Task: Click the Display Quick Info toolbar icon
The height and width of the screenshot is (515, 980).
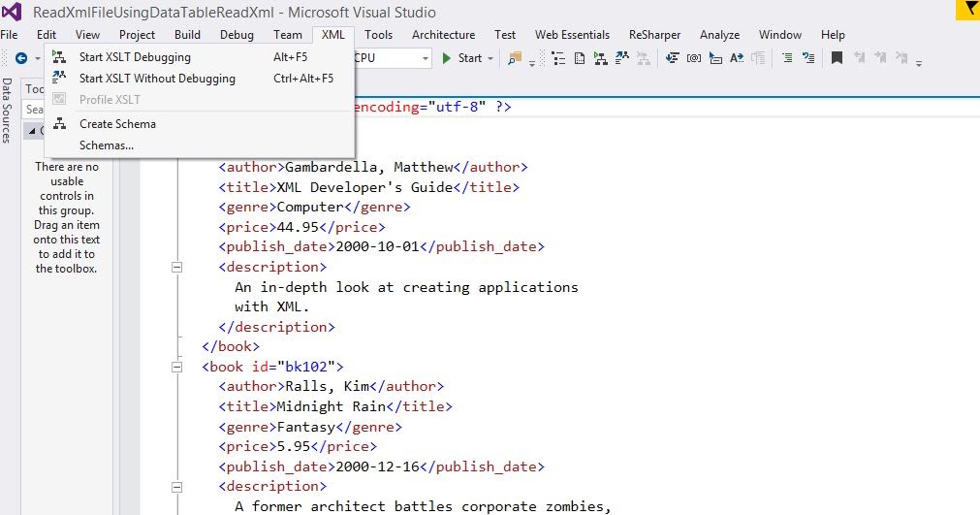Action: tap(715, 58)
